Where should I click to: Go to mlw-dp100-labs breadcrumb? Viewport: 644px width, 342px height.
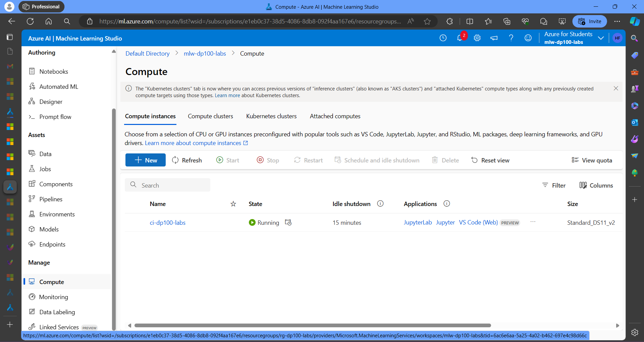coord(205,54)
